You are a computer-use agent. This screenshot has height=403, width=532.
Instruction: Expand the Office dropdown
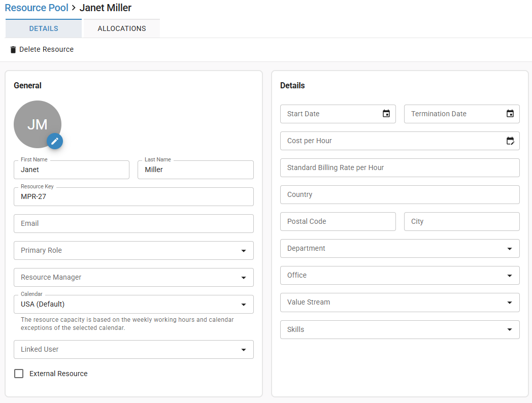[x=400, y=275]
